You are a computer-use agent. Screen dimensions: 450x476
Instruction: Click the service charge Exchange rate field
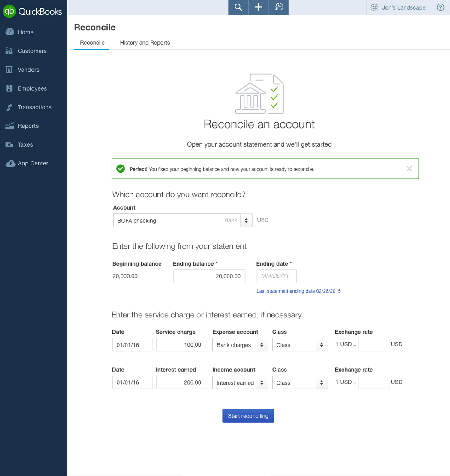click(374, 345)
